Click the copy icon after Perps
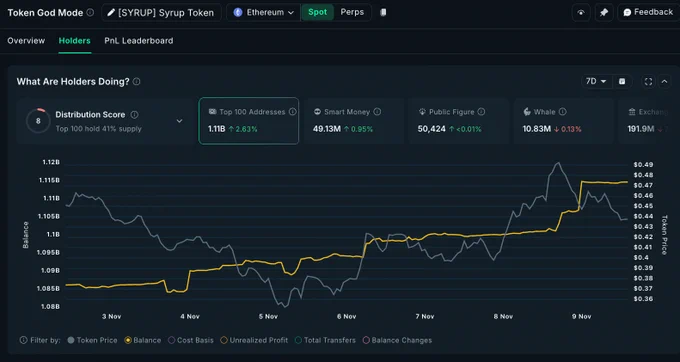The image size is (680, 362). pyautogui.click(x=383, y=13)
